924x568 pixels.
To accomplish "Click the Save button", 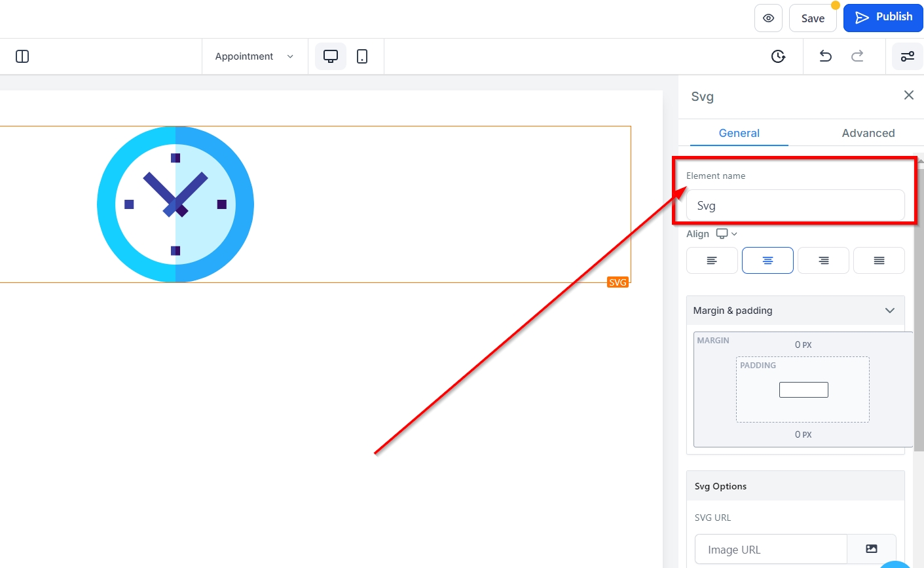I will point(813,18).
